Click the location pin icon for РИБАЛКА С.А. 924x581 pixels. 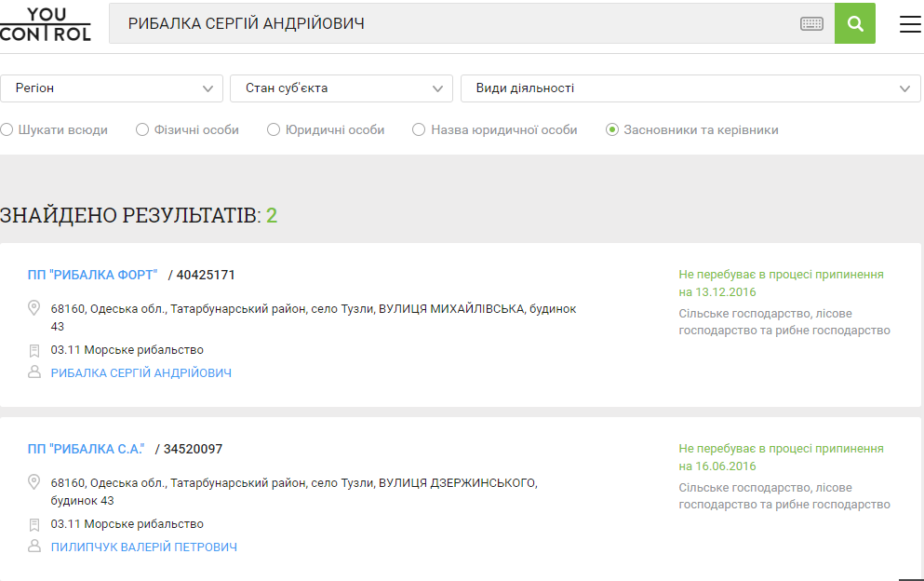coord(34,482)
